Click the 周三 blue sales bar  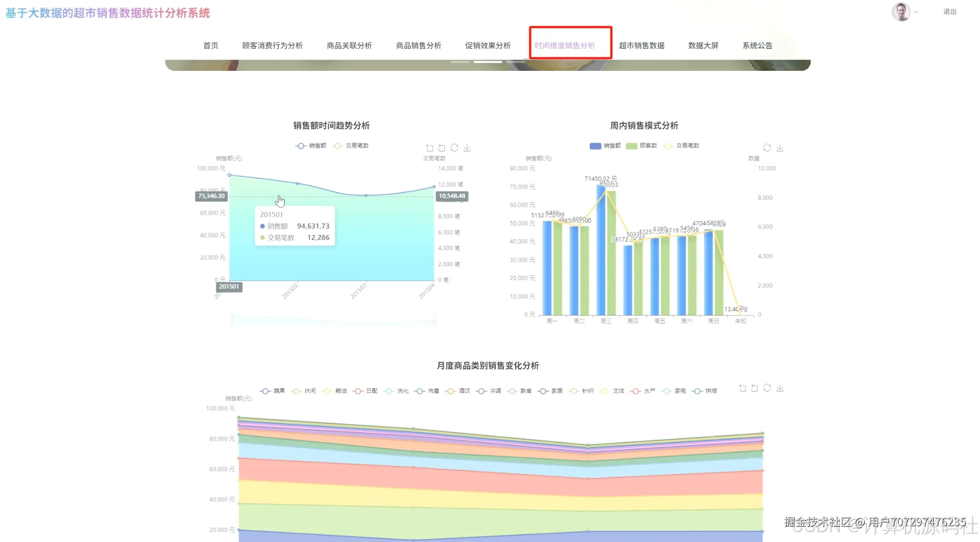tap(601, 250)
